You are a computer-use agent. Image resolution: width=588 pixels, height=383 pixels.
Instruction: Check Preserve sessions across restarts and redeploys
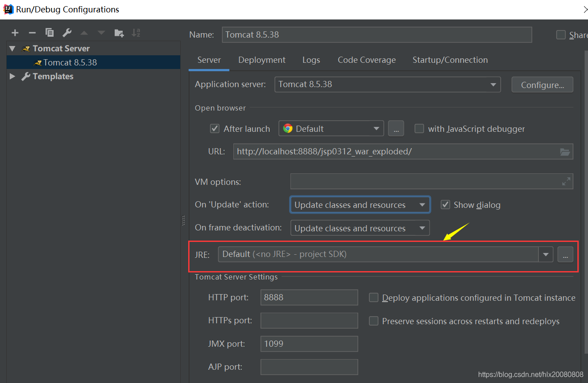[373, 321]
